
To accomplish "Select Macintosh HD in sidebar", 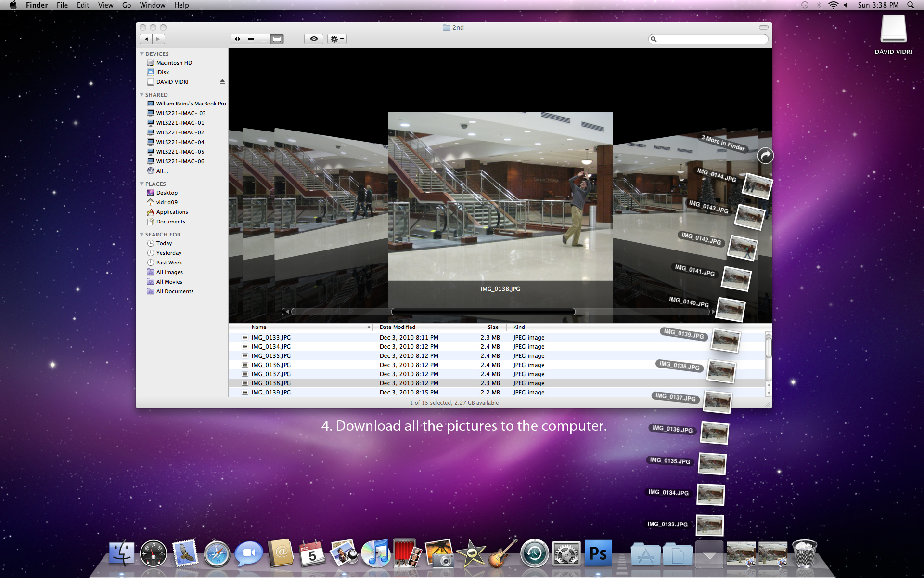I will 173,63.
